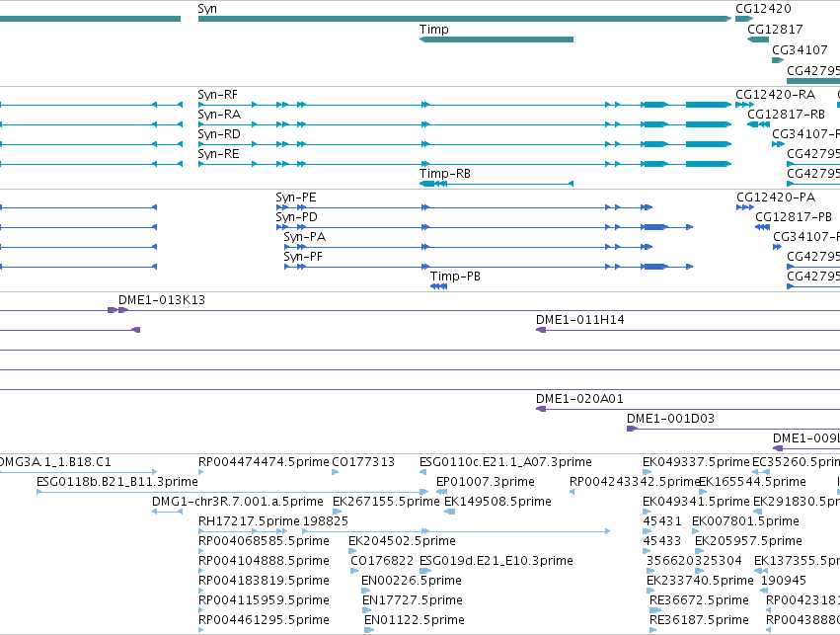Click EST EP01007.3prime
Screen dimensions: 840x635
(485, 482)
